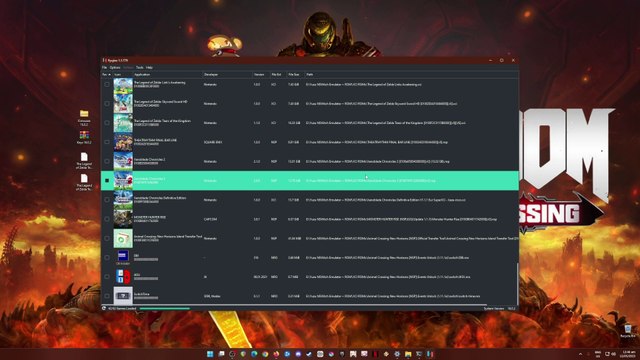This screenshot has height=360, width=640.
Task: Select the highlighted Xenoblade Chronicles 3 game icon
Action: pyautogui.click(x=123, y=180)
